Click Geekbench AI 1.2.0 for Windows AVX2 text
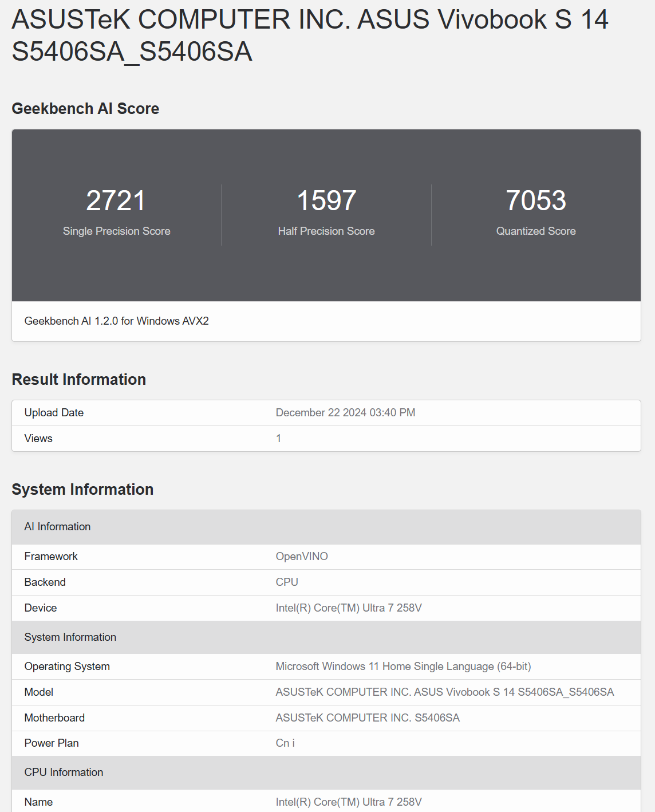This screenshot has height=812, width=655. pyautogui.click(x=117, y=321)
